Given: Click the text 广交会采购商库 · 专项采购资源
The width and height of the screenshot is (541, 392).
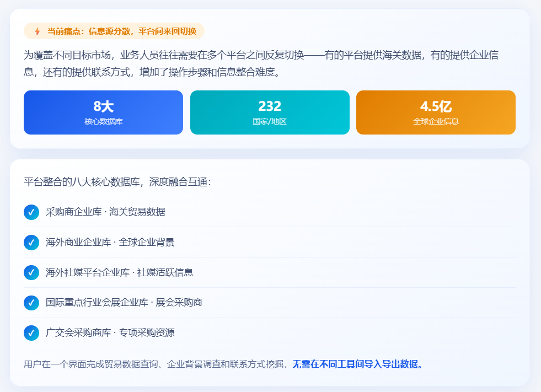Looking at the screenshot, I should [110, 333].
